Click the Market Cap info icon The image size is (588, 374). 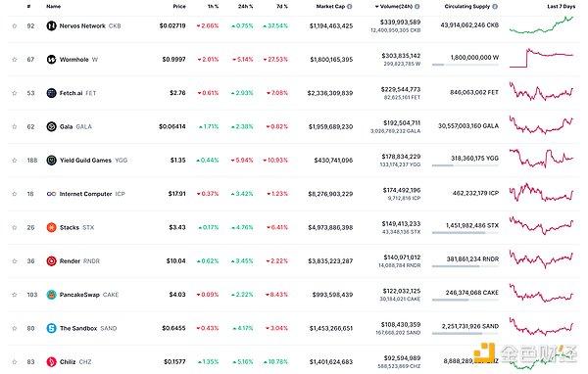(x=350, y=7)
